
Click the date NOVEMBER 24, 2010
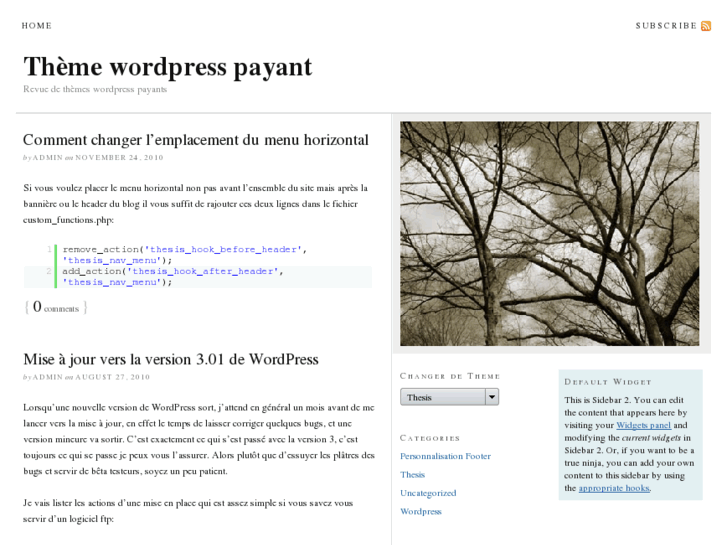(119, 158)
